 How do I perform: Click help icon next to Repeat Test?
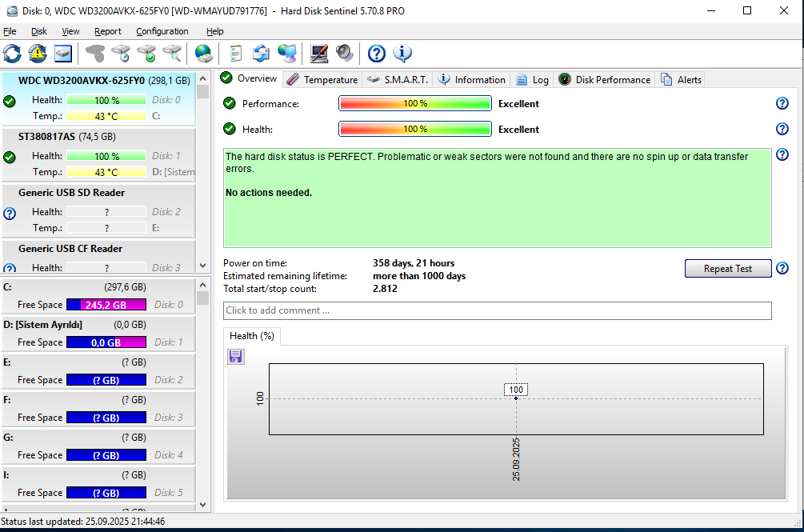[782, 268]
